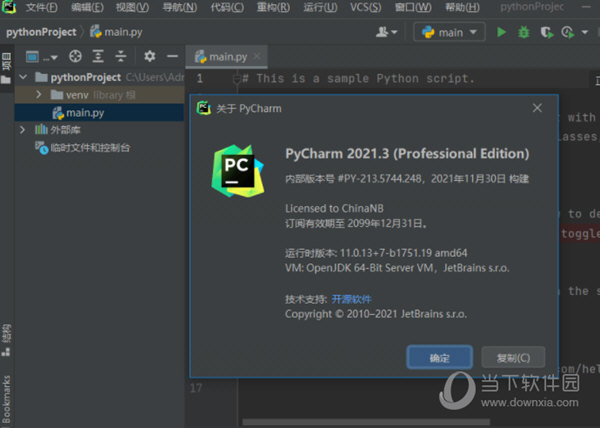Open the 运行(U) menu

pos(320,7)
